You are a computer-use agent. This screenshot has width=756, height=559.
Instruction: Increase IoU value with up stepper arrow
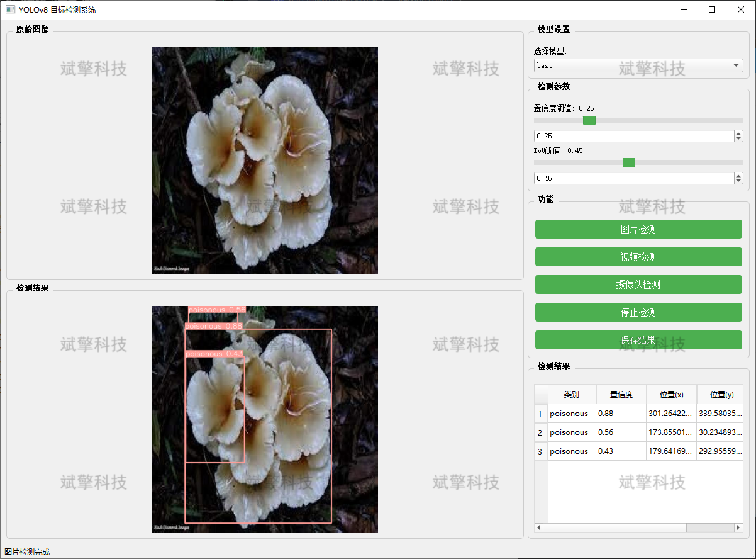[x=738, y=176]
